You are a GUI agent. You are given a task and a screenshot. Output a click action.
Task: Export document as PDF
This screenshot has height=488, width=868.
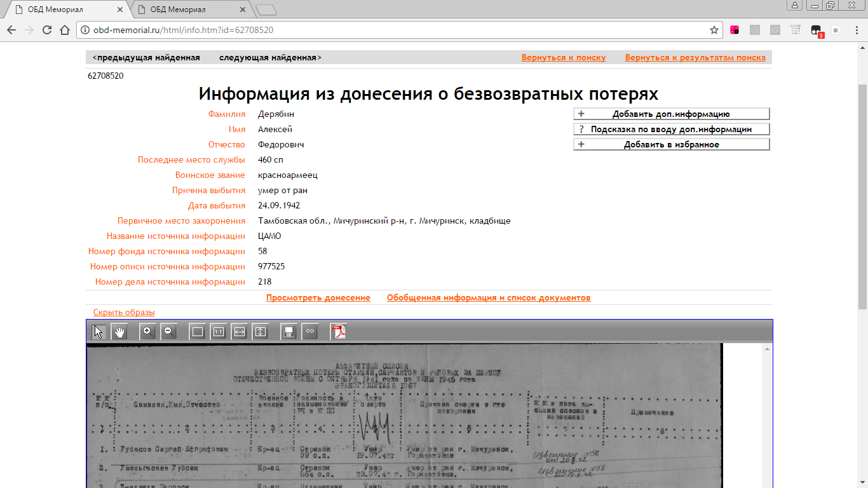click(x=339, y=332)
